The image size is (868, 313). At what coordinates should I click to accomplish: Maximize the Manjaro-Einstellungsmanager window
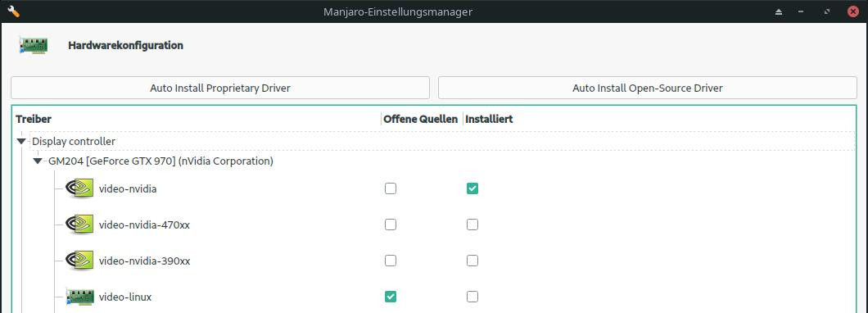[827, 11]
